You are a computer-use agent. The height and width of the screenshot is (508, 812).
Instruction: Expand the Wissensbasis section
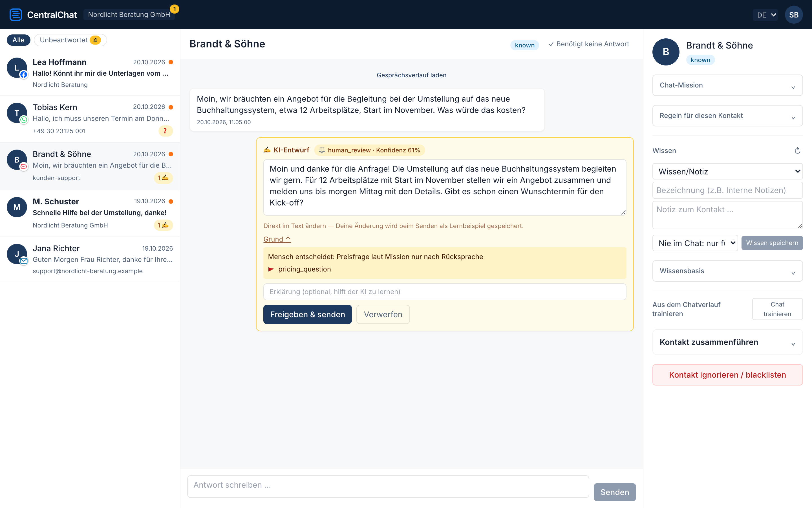click(727, 271)
